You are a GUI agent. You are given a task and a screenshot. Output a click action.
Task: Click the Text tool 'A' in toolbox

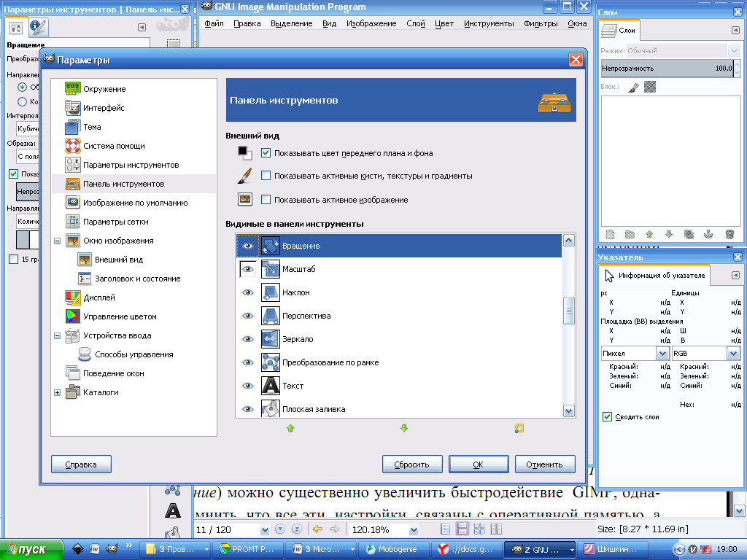[x=172, y=511]
